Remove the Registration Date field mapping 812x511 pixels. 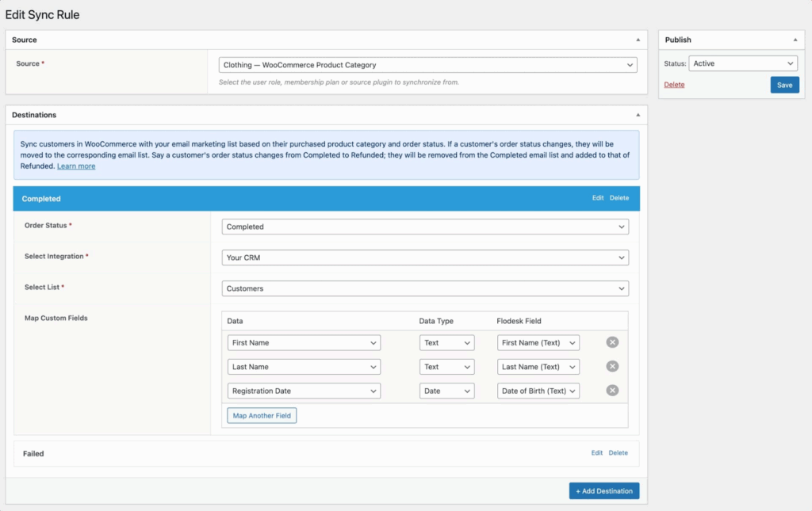tap(611, 390)
